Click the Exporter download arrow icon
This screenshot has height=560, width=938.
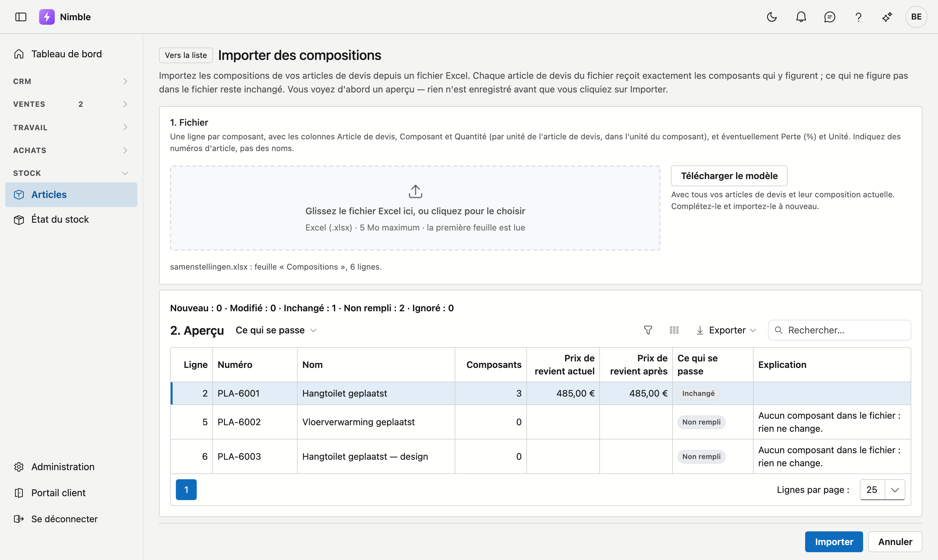click(x=700, y=330)
